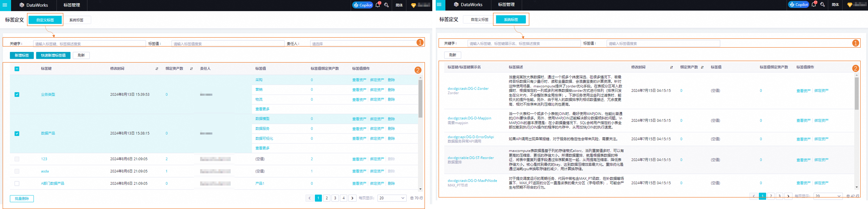Open the 数据可视化 tag value link
This screenshot has height=209, width=868.
tap(264, 139)
